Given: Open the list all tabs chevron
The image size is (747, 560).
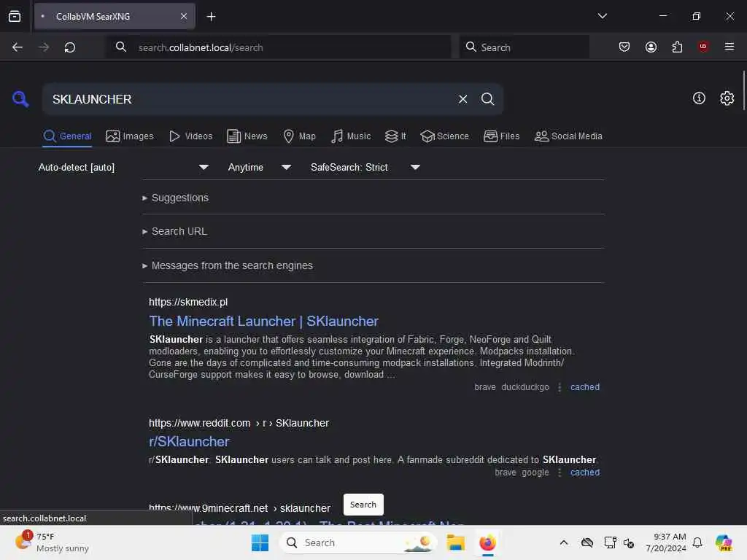Looking at the screenshot, I should pyautogui.click(x=602, y=16).
